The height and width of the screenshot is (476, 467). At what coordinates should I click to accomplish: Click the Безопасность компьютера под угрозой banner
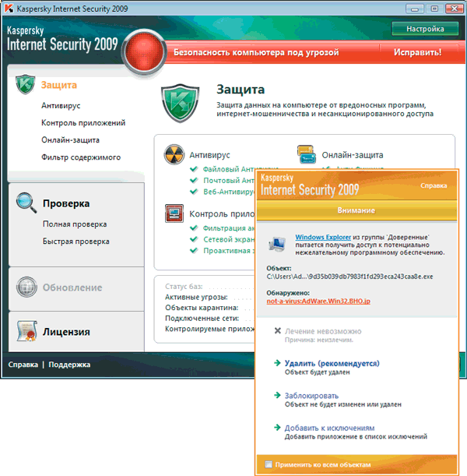[x=256, y=52]
